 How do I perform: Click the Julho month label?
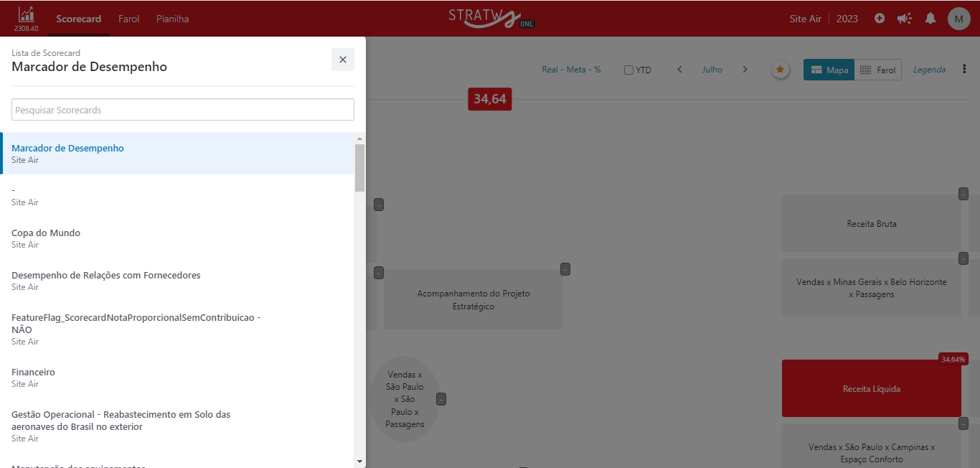coord(712,70)
